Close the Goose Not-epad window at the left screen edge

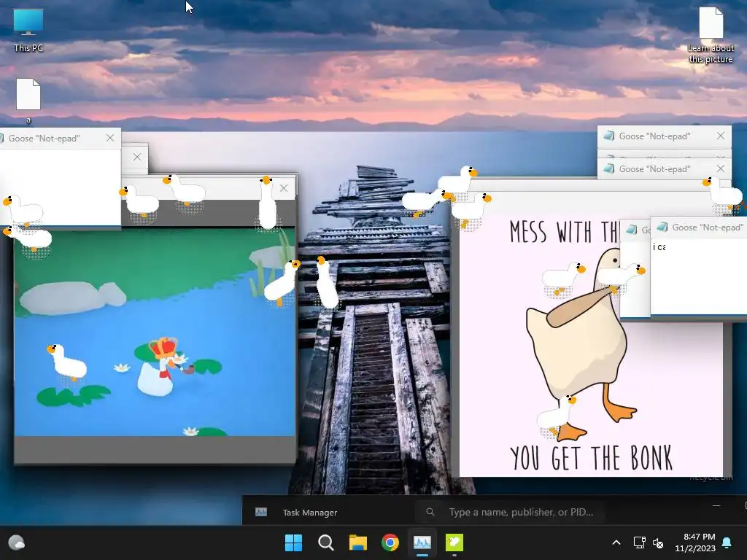110,138
